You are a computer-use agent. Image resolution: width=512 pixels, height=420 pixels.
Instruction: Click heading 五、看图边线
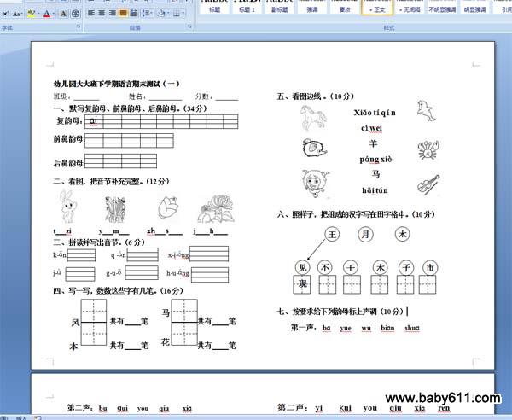click(316, 96)
